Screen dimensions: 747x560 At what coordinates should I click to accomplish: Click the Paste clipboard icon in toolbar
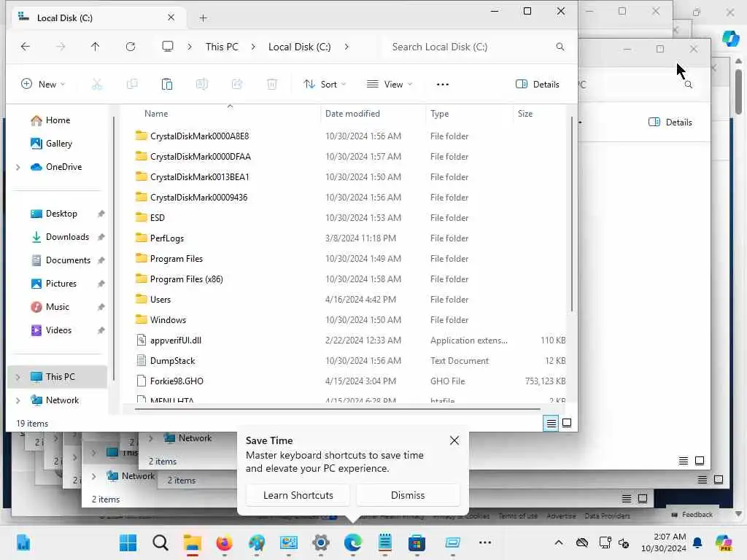(x=167, y=85)
